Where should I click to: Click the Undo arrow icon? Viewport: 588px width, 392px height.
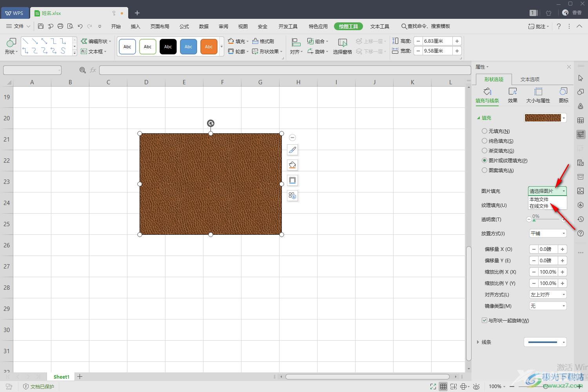[x=80, y=26]
